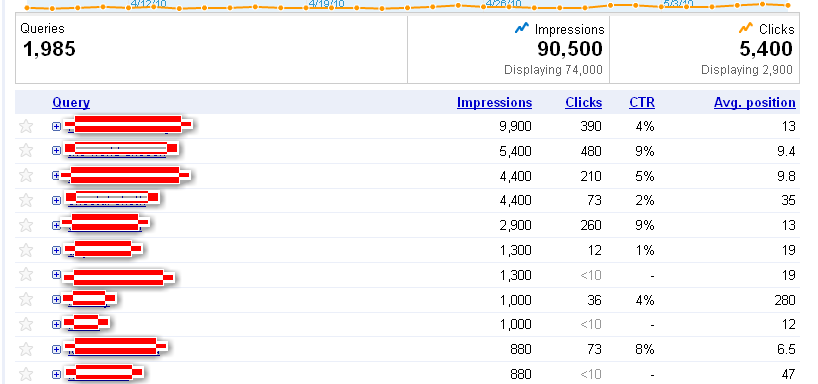Click the blue Impressions chart icon
Screen dimensions: 818x384
click(x=522, y=28)
